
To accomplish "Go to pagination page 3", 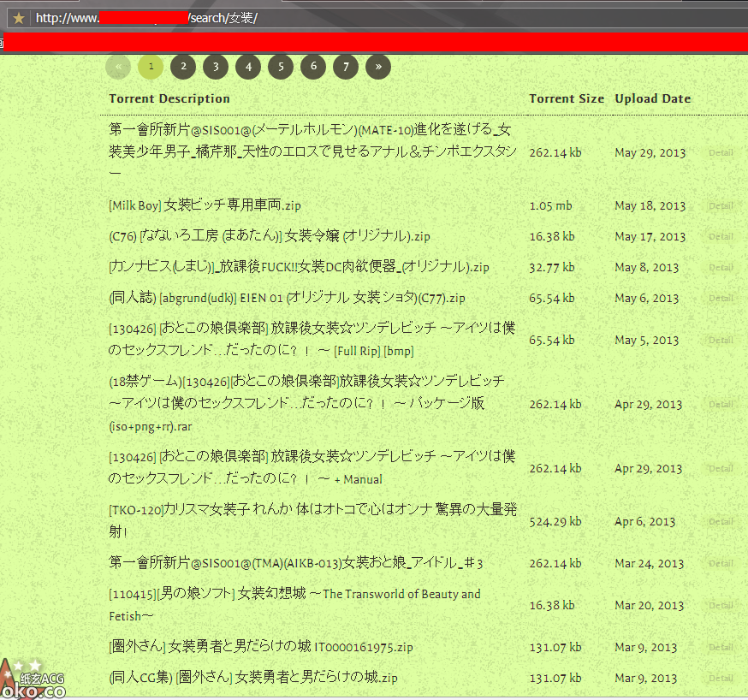I will pos(216,67).
